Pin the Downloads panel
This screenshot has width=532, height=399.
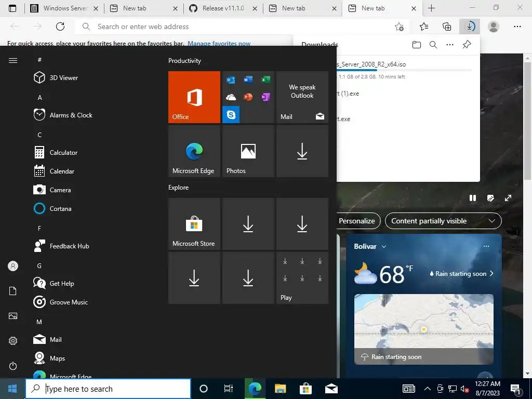tap(467, 45)
